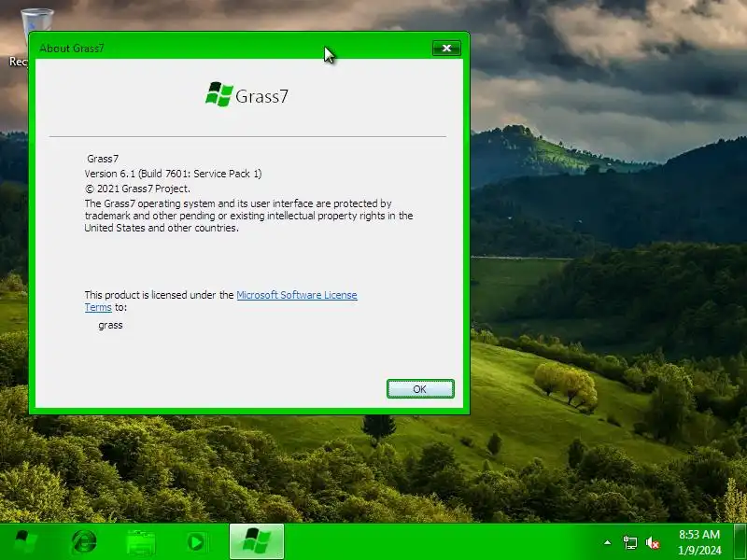Select the Recycle Bin desktop icon
This screenshot has height=560, width=747.
pyautogui.click(x=18, y=37)
